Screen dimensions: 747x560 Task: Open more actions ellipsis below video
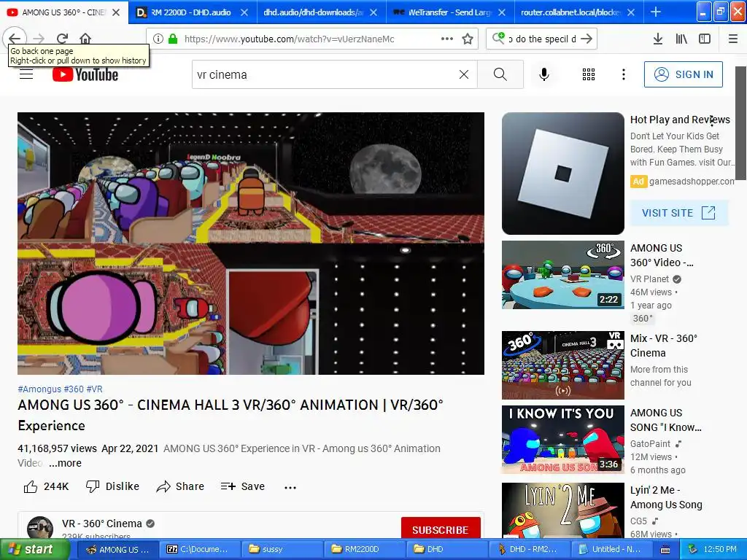[x=290, y=487]
